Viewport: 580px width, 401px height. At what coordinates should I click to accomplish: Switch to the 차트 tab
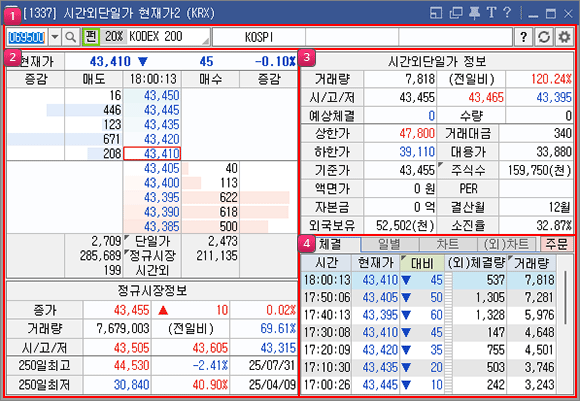(x=447, y=244)
